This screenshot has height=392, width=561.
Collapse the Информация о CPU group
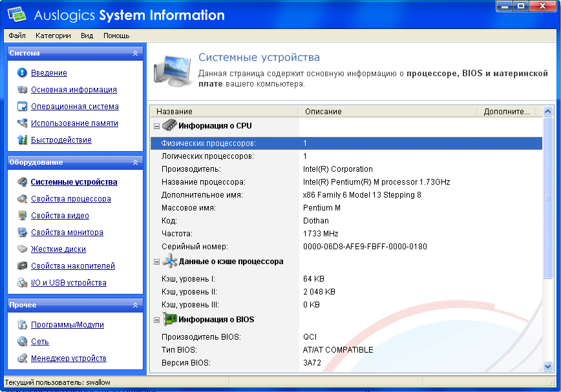pos(156,126)
